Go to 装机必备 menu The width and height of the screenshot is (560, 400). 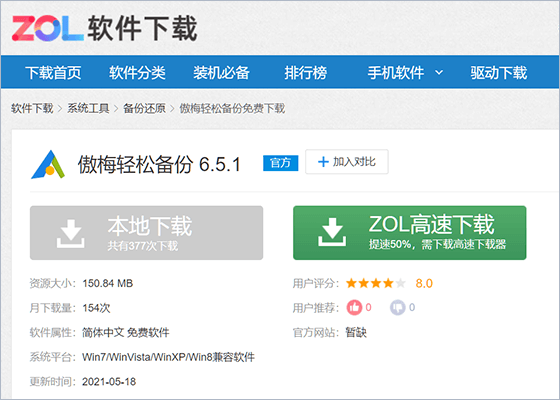coord(221,72)
